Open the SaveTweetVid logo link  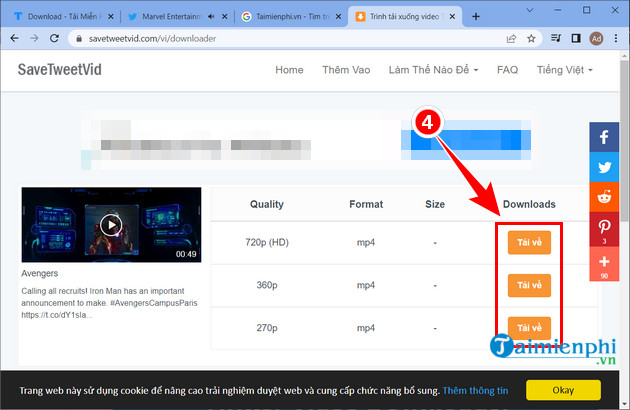[x=59, y=70]
